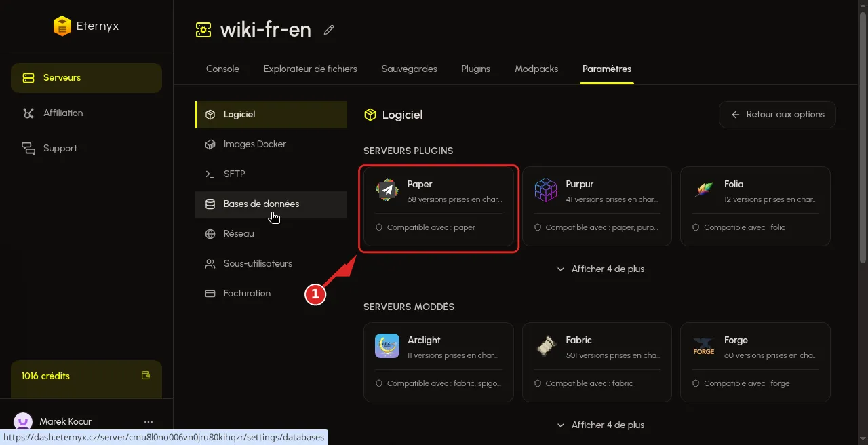The width and height of the screenshot is (868, 445).
Task: Select the Paramètres tab
Action: point(607,69)
